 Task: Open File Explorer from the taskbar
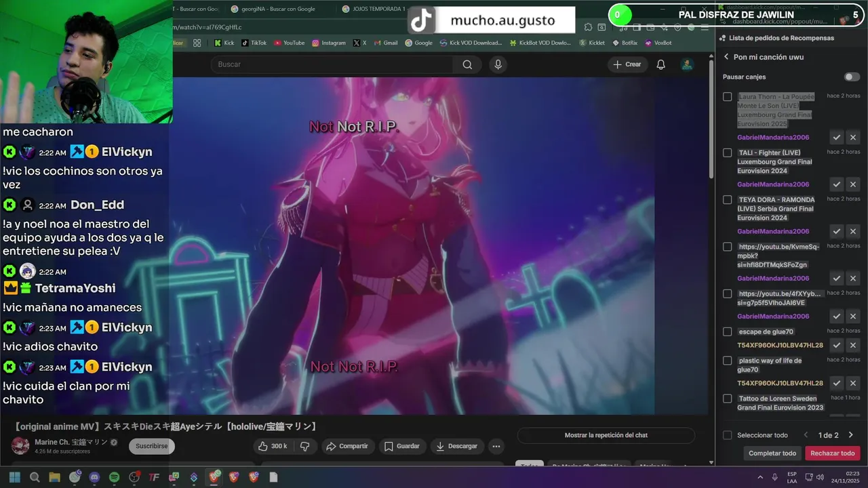click(x=54, y=477)
